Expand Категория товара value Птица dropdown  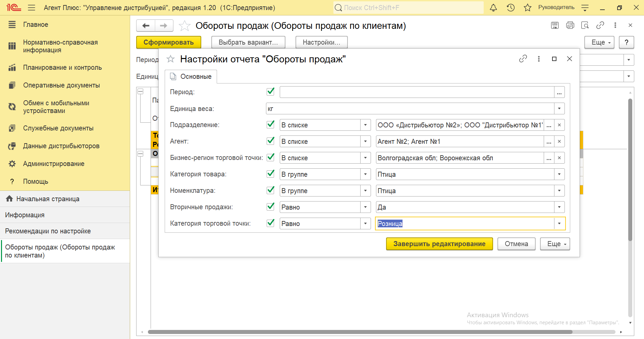(x=559, y=174)
